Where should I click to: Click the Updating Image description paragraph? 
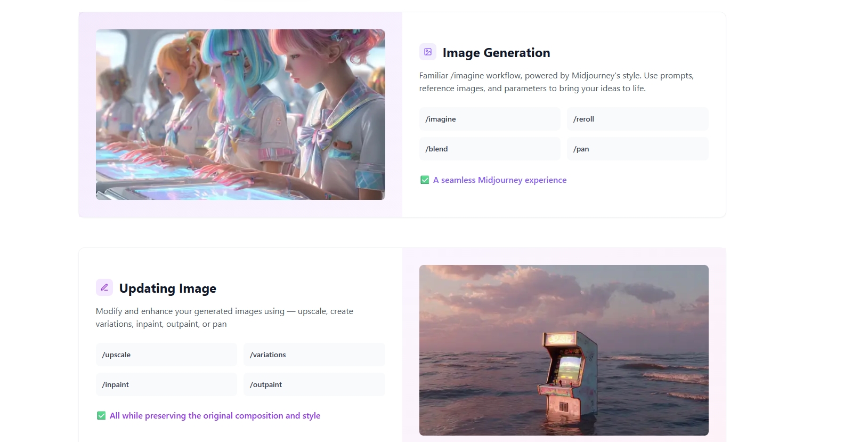coord(224,318)
